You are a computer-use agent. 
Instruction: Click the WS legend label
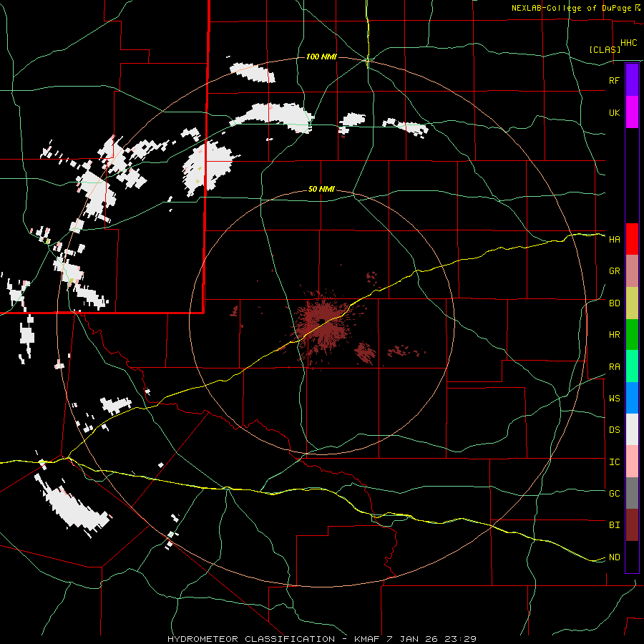[x=615, y=398]
